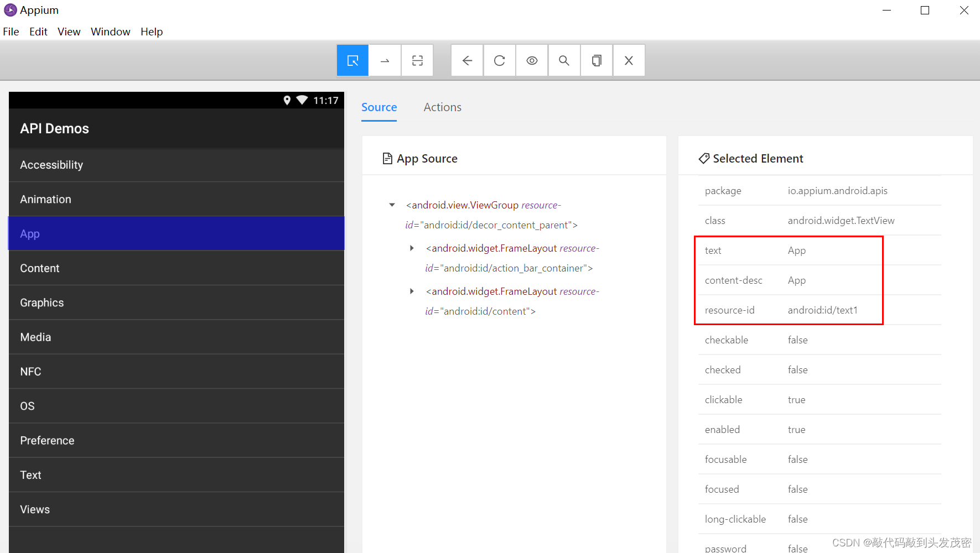Expand the android:id/content FrameLayout node
The image size is (980, 553).
[412, 291]
